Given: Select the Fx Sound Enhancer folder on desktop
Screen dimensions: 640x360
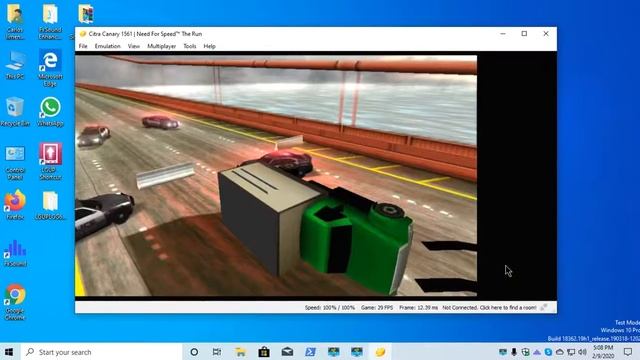Looking at the screenshot, I should 50,21.
